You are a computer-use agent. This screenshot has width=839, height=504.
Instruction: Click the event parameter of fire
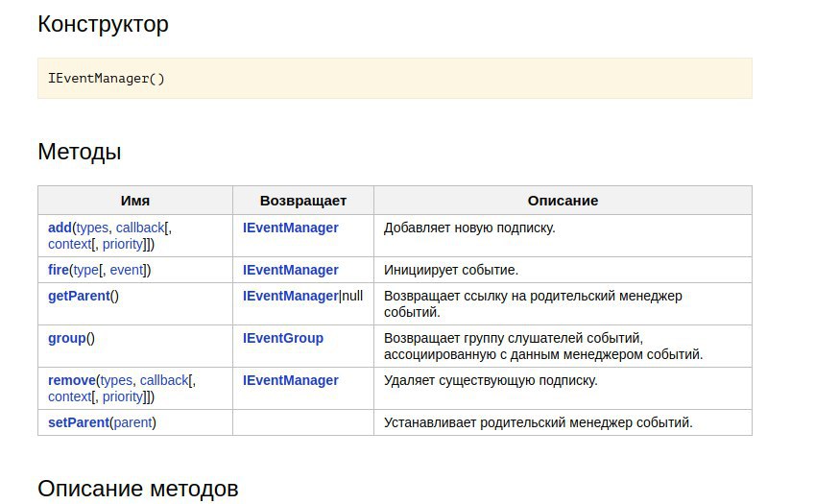(x=127, y=270)
